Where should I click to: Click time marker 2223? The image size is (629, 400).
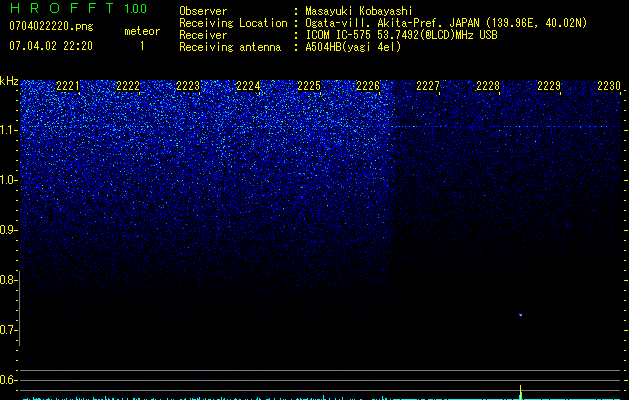coord(188,86)
